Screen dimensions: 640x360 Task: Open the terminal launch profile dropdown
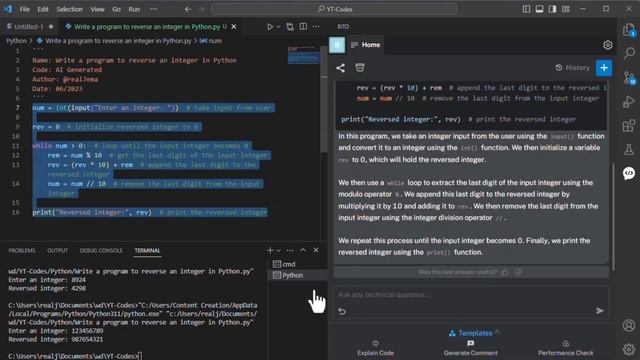(279, 250)
